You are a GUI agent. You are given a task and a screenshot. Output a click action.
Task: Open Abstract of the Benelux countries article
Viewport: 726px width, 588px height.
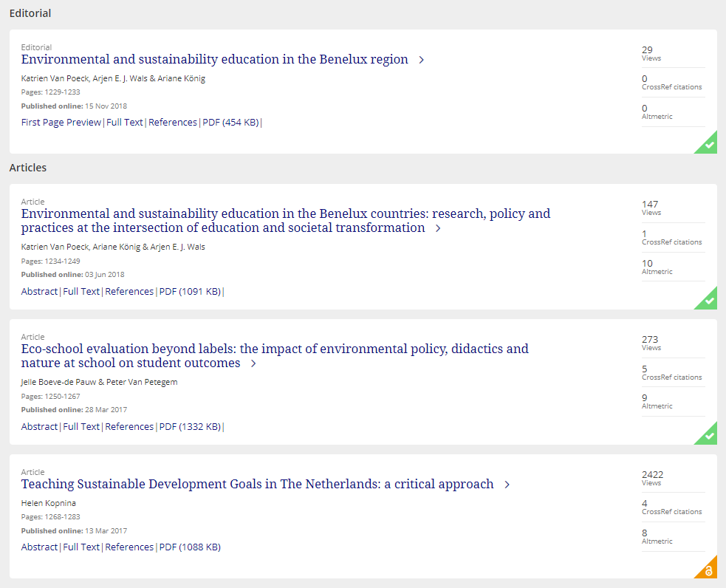coord(39,292)
